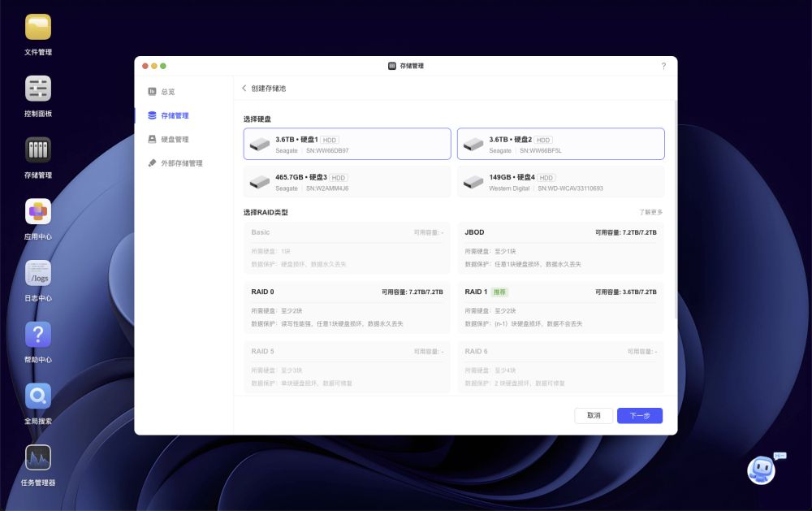The image size is (812, 511).
Task: Open 日志中心 logs icon
Action: click(x=38, y=273)
